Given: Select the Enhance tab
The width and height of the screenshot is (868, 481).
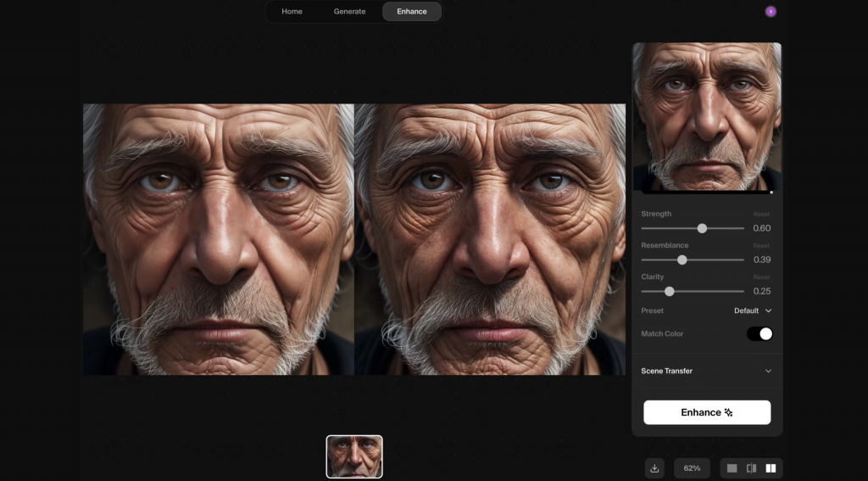Looking at the screenshot, I should coord(411,12).
